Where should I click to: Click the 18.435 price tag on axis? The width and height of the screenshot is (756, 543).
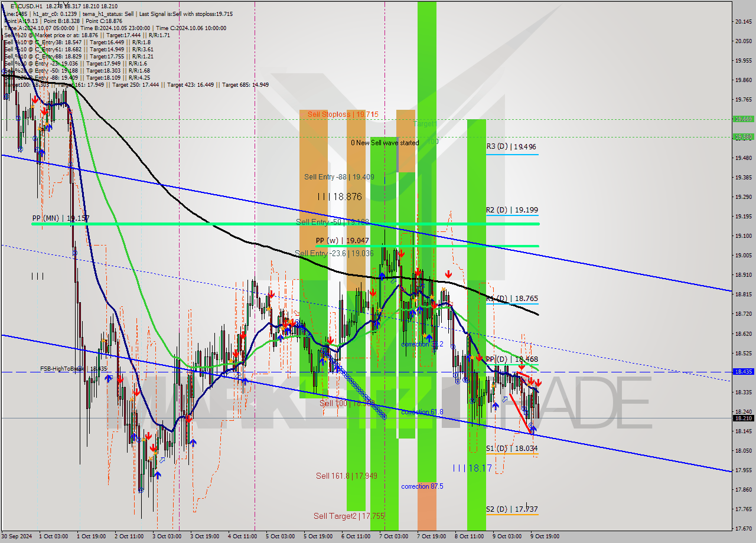[742, 372]
